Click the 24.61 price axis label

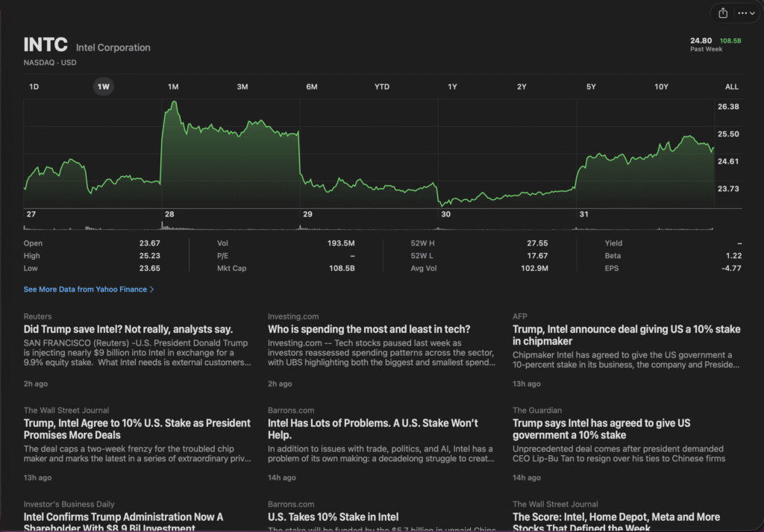click(x=728, y=161)
